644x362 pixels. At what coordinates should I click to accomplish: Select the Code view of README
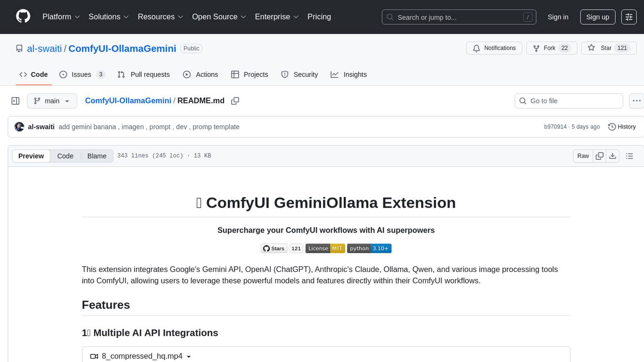coord(65,156)
